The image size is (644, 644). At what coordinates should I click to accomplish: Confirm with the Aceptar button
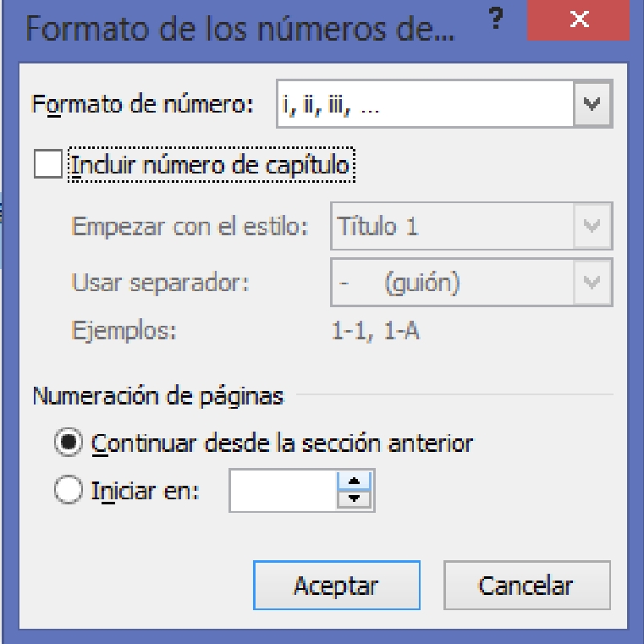[x=336, y=586]
